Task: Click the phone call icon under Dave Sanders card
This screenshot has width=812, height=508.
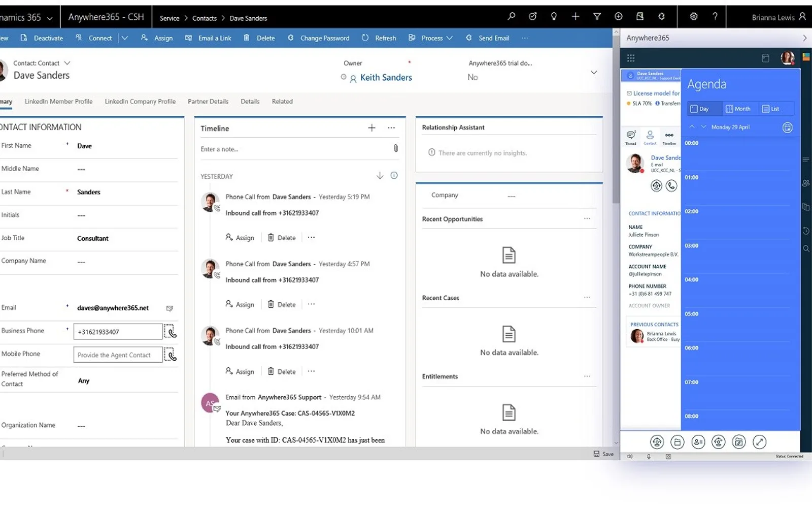Action: click(x=671, y=186)
